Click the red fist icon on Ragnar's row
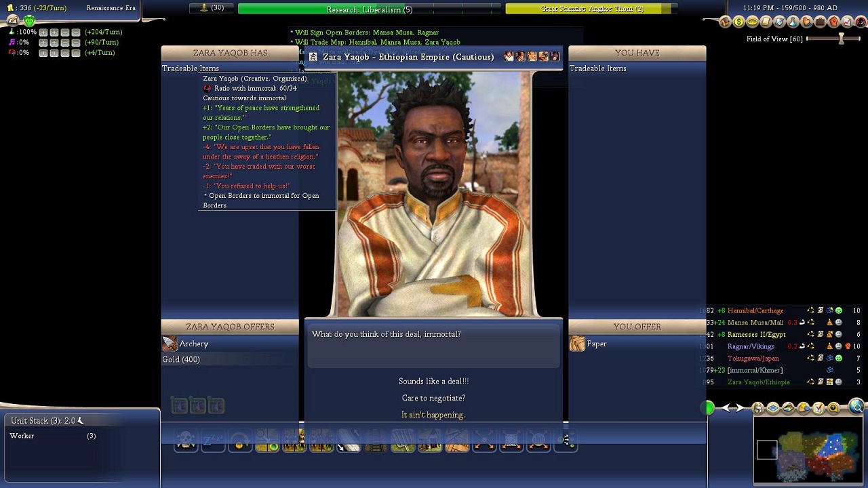 click(848, 346)
